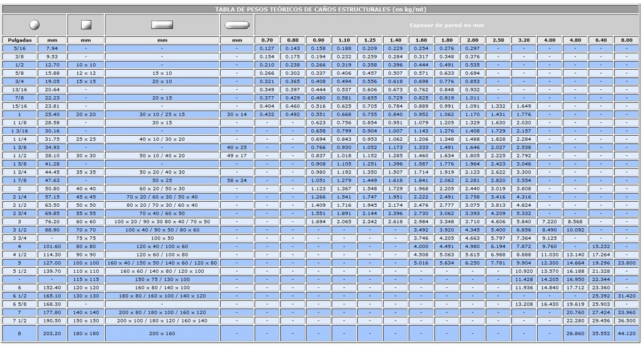Select the 3.20 thickness column header
644x347 pixels.
(523, 40)
